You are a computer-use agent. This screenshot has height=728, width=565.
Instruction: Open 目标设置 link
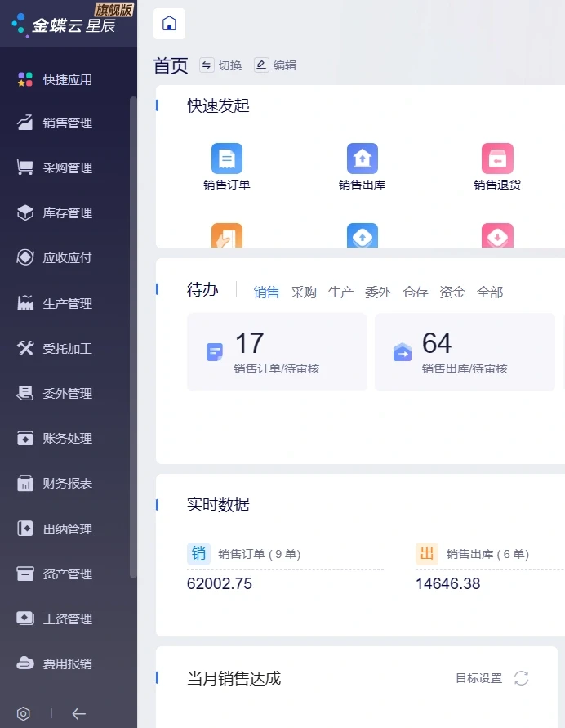click(x=479, y=678)
